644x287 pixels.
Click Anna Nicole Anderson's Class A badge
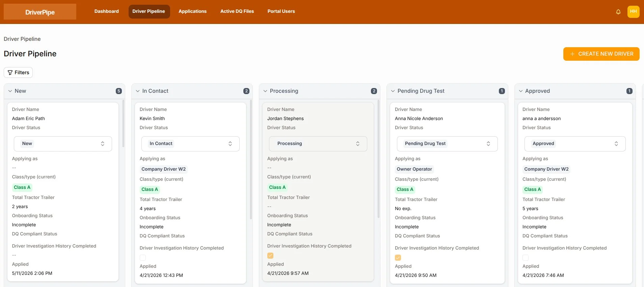click(405, 190)
